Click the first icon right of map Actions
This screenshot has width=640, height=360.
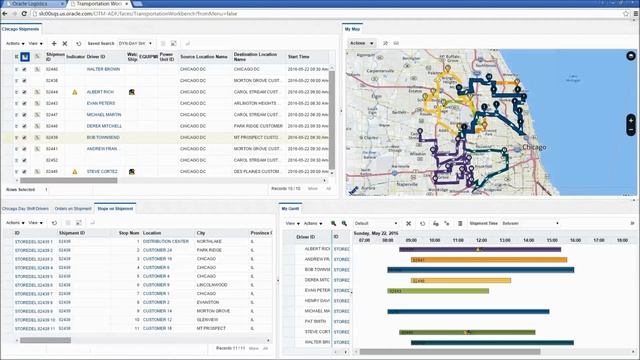385,43
